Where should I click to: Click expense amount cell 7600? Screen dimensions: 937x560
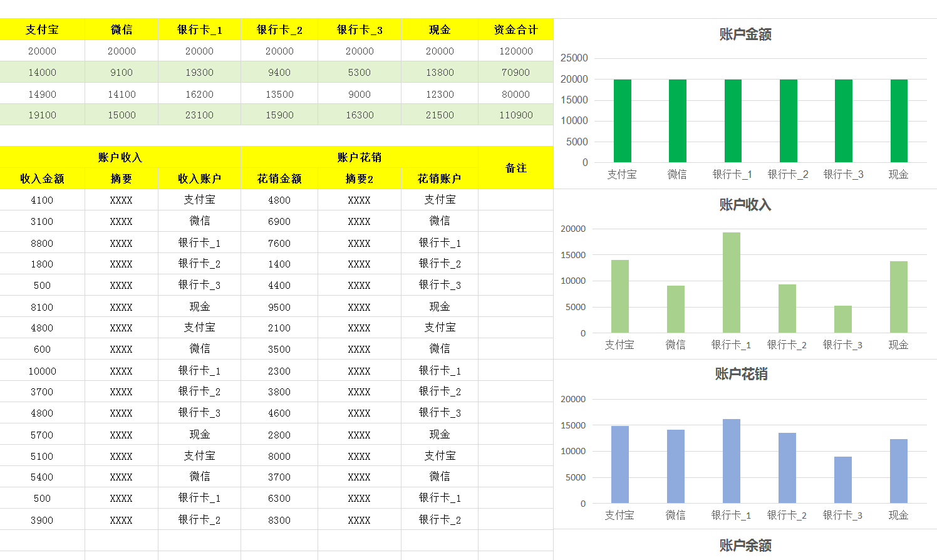[279, 243]
